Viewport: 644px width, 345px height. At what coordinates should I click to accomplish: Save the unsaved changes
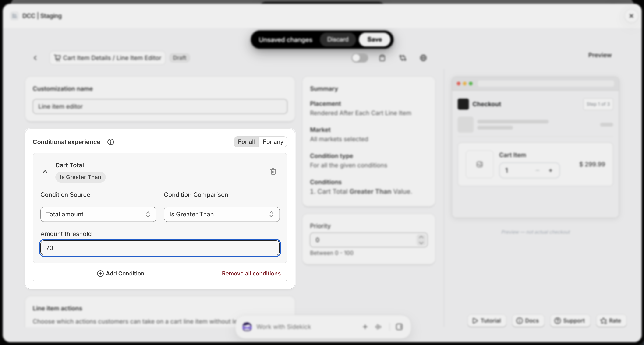tap(374, 39)
